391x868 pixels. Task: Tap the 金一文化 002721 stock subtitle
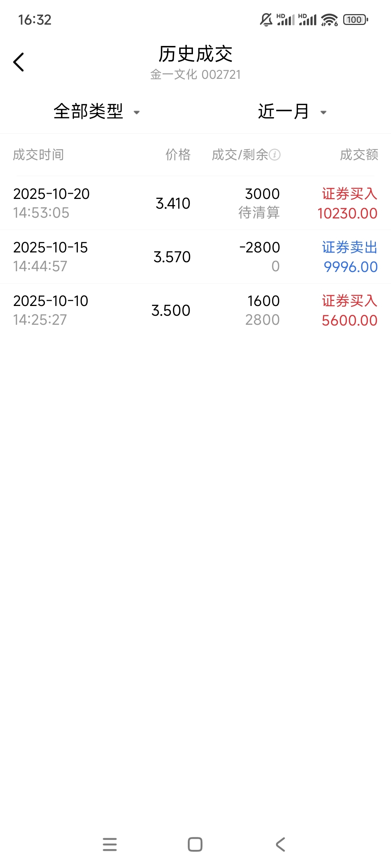pyautogui.click(x=195, y=75)
